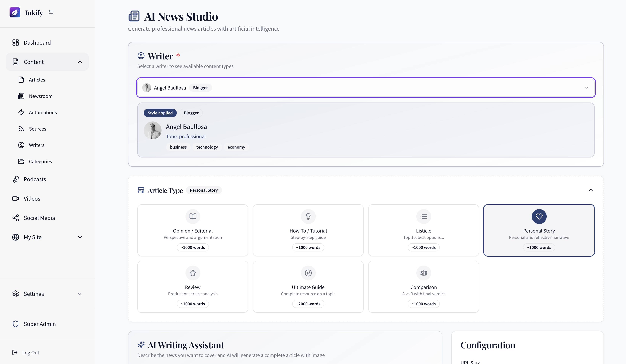Select the Dashboard grid icon
Screen dimensions: 626x364
pyautogui.click(x=15, y=42)
